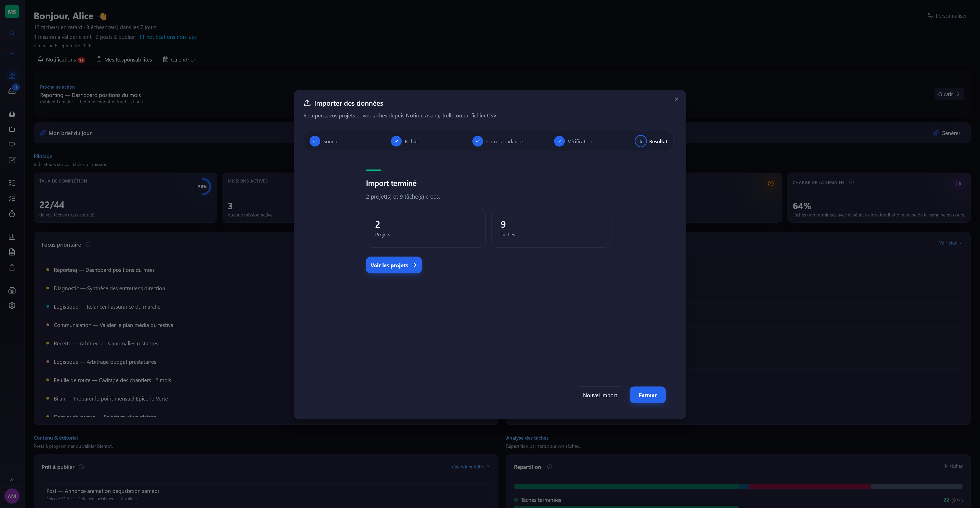Select "Recette — Arbitrer les 3 anomalies restantes"
The height and width of the screenshot is (508, 980).
point(106,344)
